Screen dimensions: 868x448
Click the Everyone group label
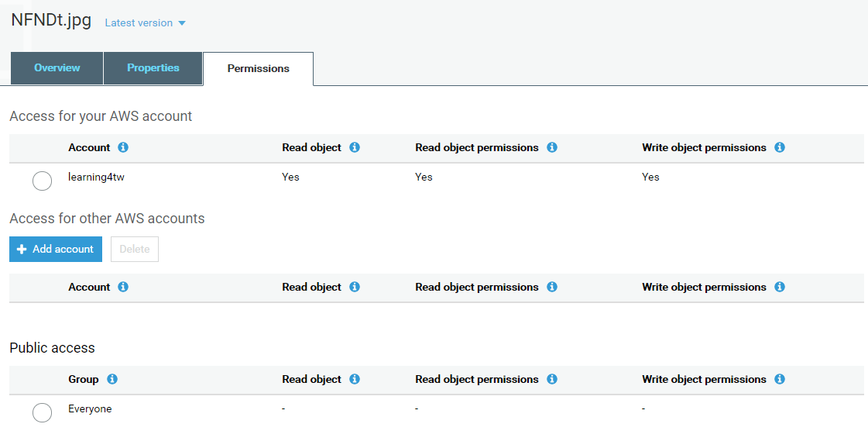click(x=90, y=408)
